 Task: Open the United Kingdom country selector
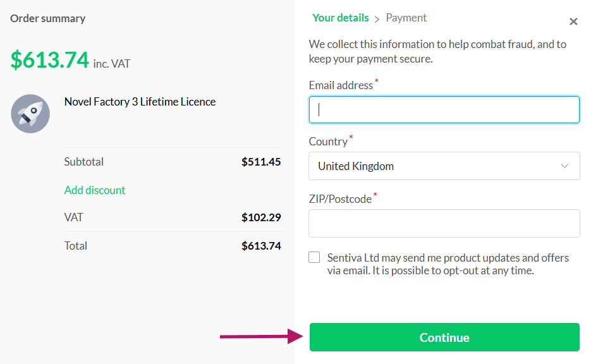444,166
